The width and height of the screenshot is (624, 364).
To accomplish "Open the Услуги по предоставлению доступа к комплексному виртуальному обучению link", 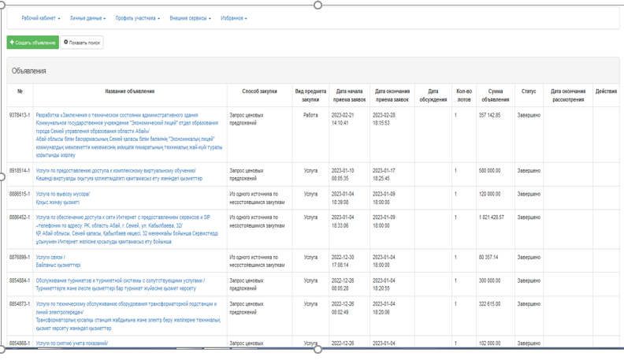I will click(119, 175).
